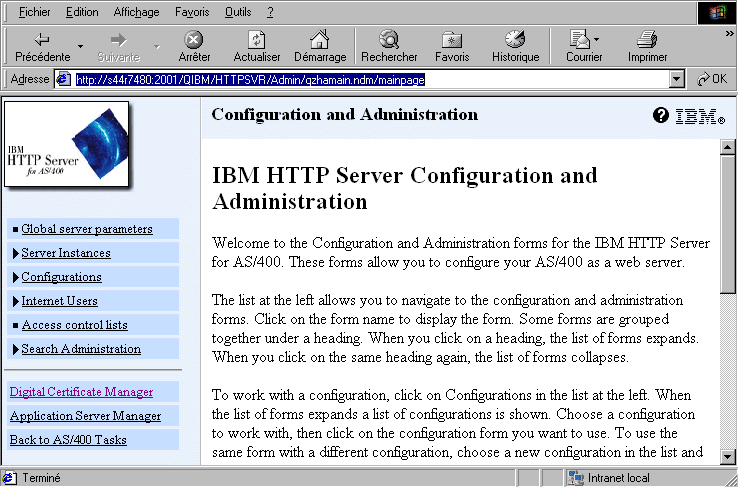Open the ? help menu
Image resolution: width=738 pixels, height=487 pixels.
pos(270,12)
